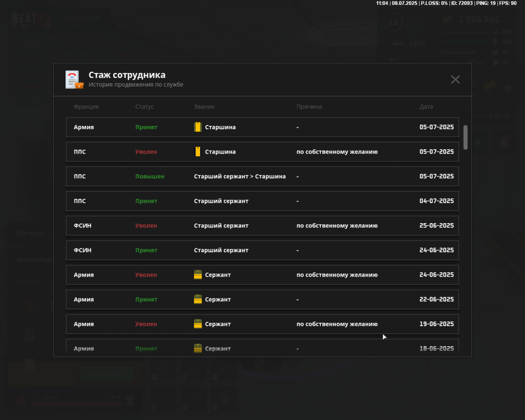Click the vertical scrollbar thumb of the history list

pyautogui.click(x=465, y=137)
